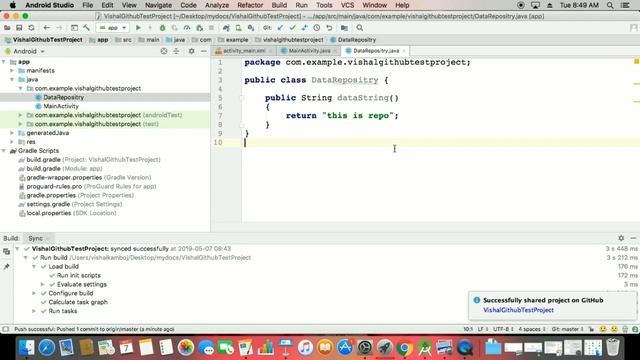The height and width of the screenshot is (360, 640).
Task: Select local.properties file in tree
Action: (x=67, y=213)
